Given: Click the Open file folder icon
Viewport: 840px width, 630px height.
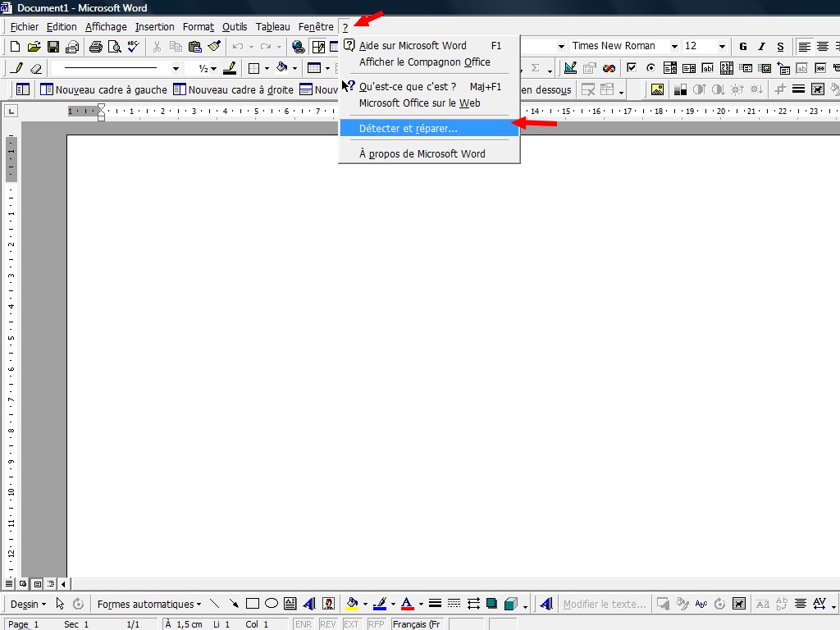Looking at the screenshot, I should [x=34, y=47].
